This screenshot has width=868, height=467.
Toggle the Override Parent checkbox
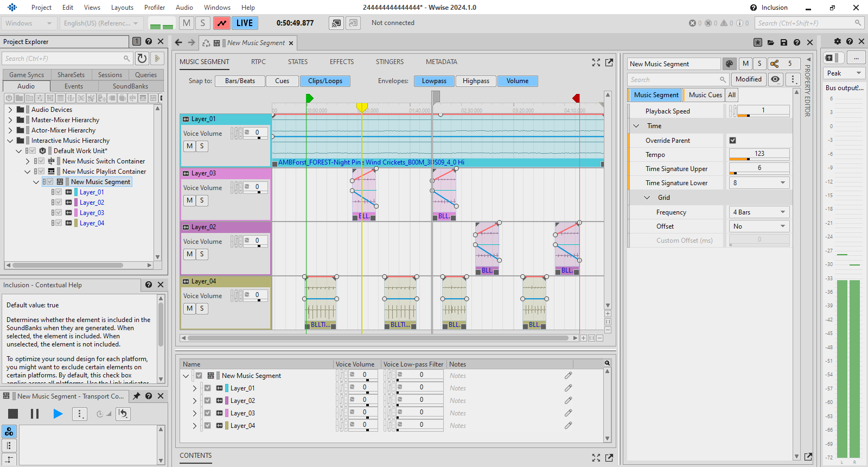tap(733, 141)
